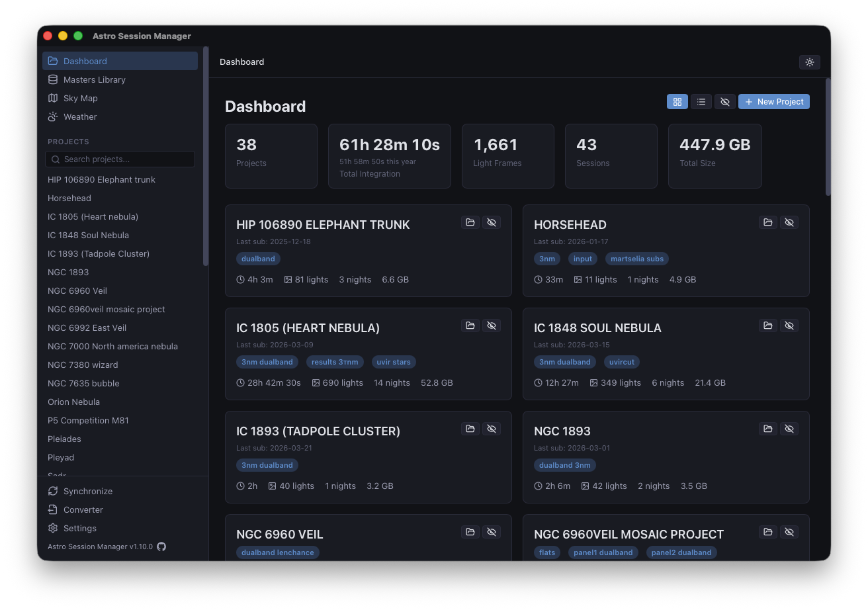Hide the NGC 6960 Veil project card
The width and height of the screenshot is (868, 610).
click(492, 531)
